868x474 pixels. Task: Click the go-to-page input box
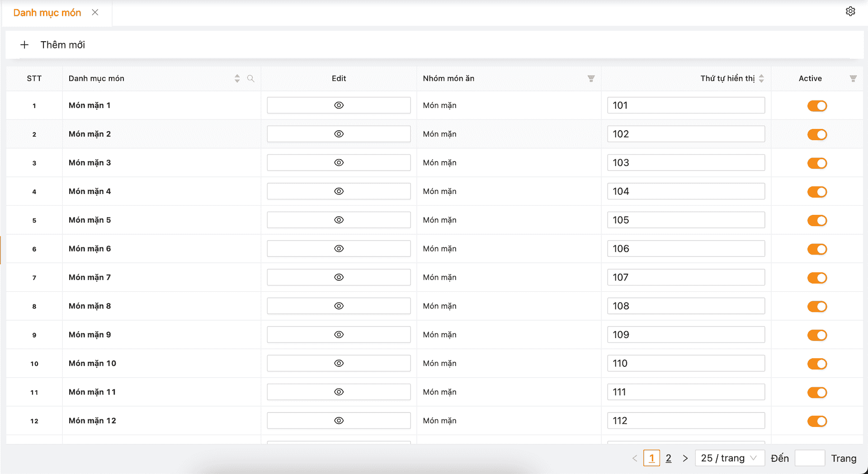click(810, 458)
